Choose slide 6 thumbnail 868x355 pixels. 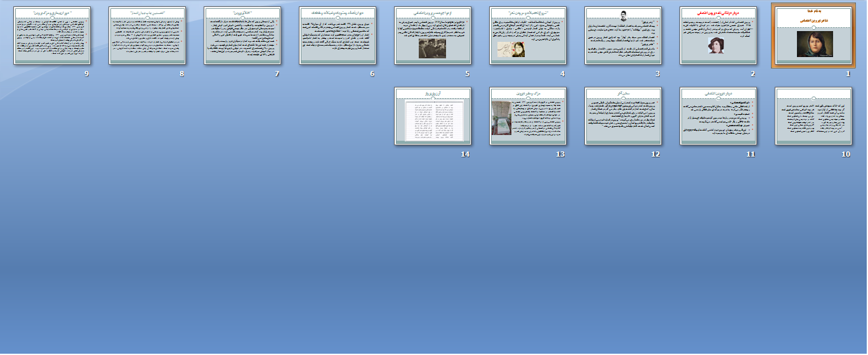[338, 35]
